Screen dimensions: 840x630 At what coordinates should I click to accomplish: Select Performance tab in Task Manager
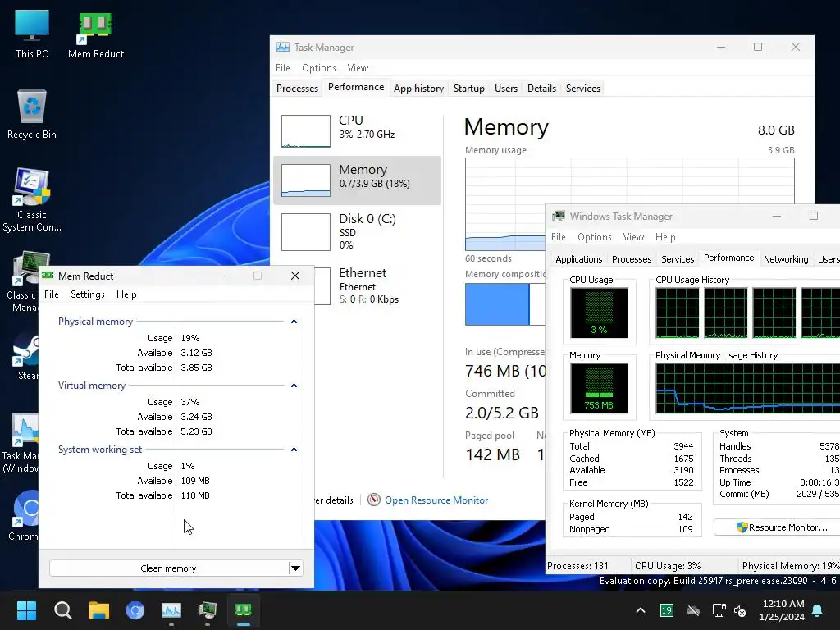coord(356,87)
